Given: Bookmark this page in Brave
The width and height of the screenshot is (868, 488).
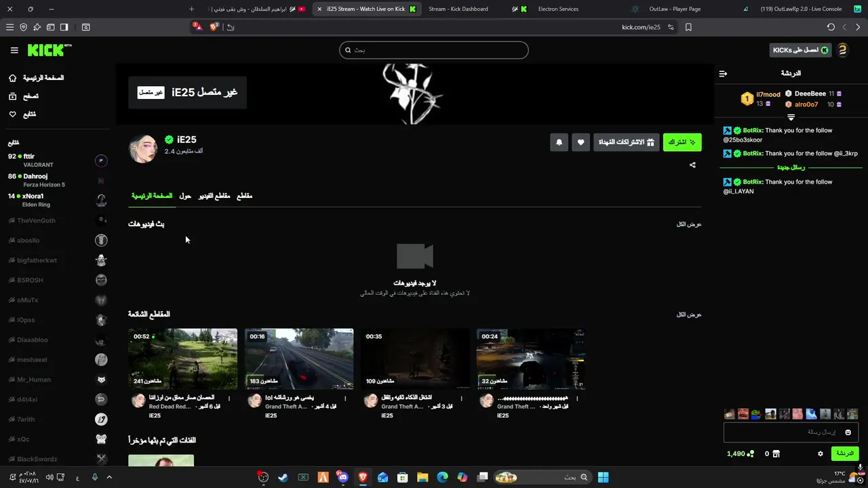Looking at the screenshot, I should 688,27.
